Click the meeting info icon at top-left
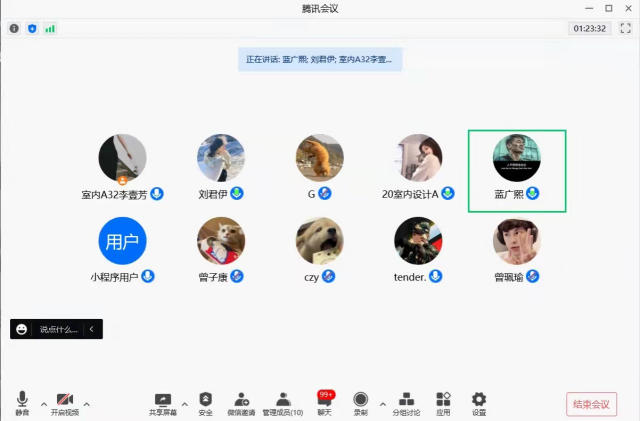This screenshot has height=421, width=640. (x=14, y=28)
